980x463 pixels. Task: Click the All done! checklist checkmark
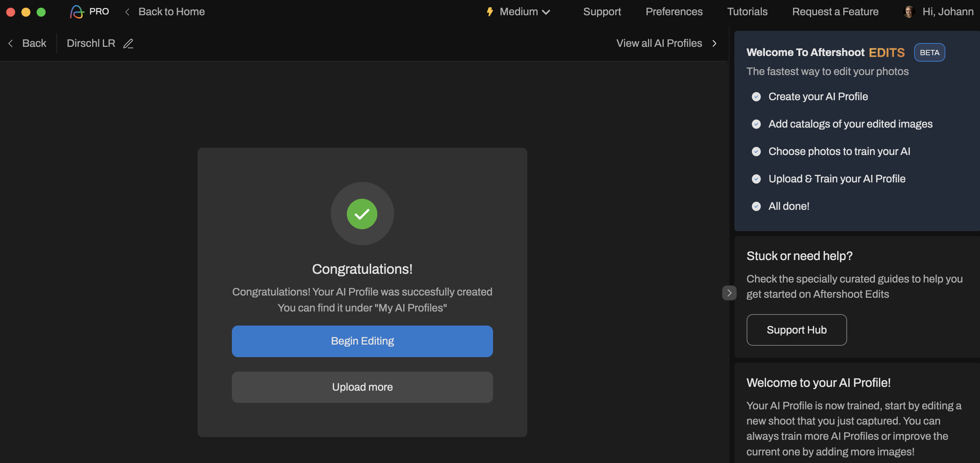[x=756, y=206]
